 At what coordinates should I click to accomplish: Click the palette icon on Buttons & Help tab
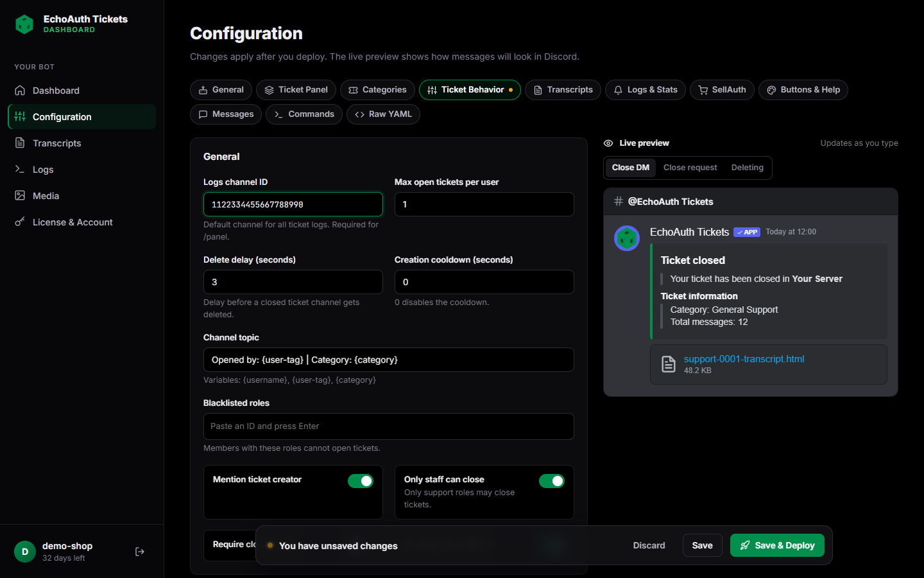click(771, 90)
